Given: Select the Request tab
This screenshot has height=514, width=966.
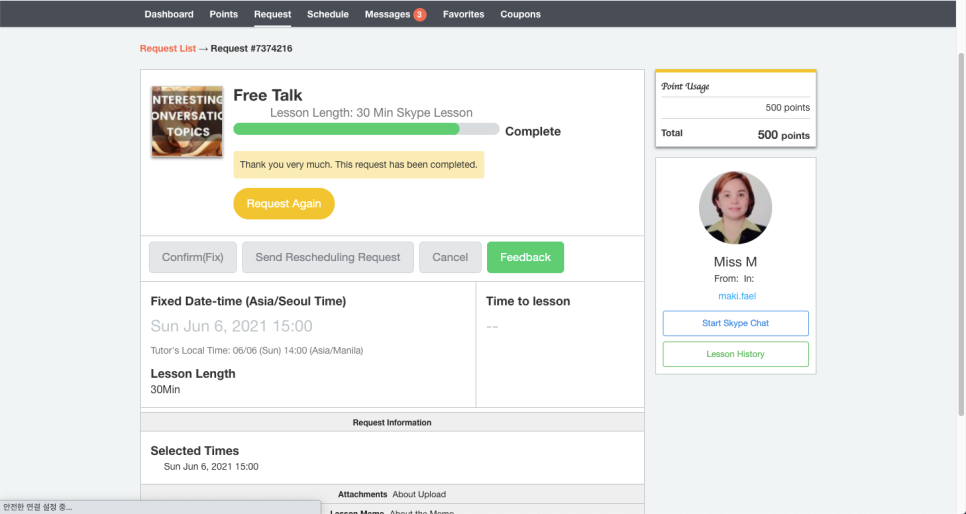Looking at the screenshot, I should click(x=272, y=14).
